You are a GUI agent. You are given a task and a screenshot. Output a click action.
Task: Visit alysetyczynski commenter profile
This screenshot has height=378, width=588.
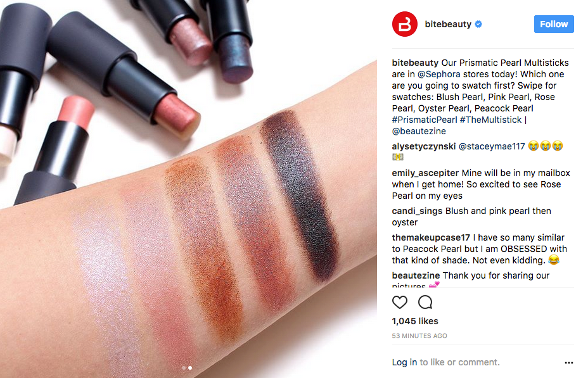point(424,146)
